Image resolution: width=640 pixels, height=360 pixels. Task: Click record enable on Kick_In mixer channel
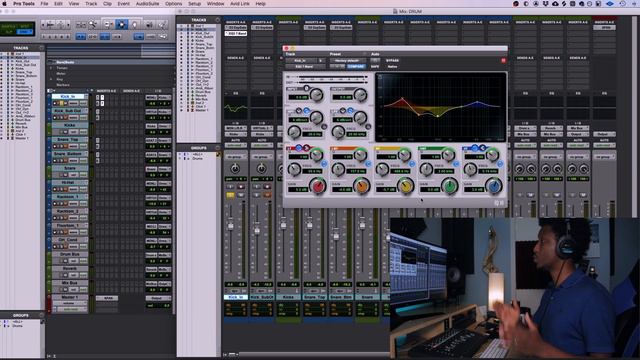(241, 187)
